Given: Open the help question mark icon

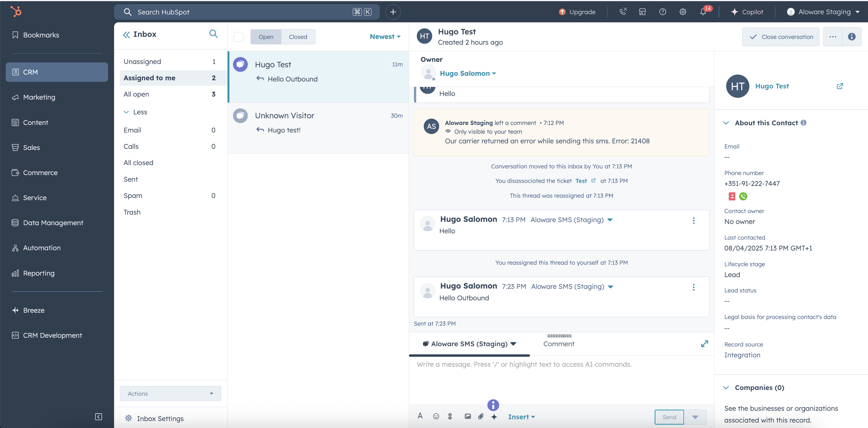Looking at the screenshot, I should point(662,12).
